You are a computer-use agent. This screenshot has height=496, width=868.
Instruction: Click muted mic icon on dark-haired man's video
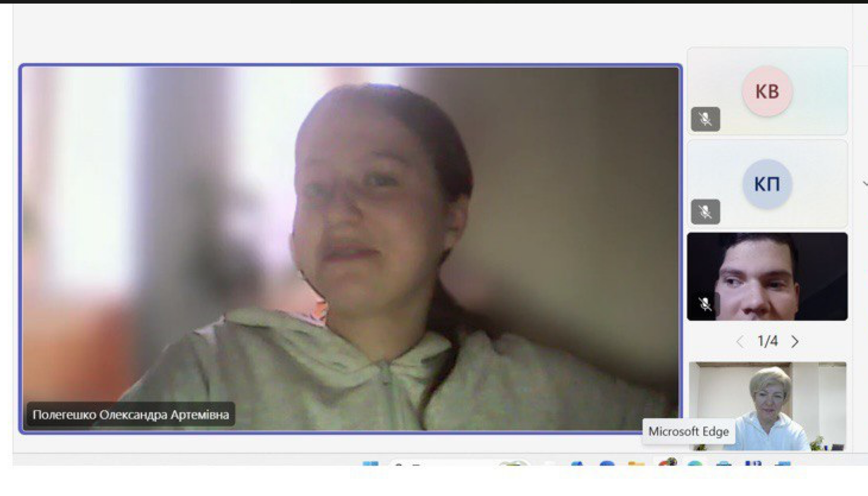(x=705, y=304)
